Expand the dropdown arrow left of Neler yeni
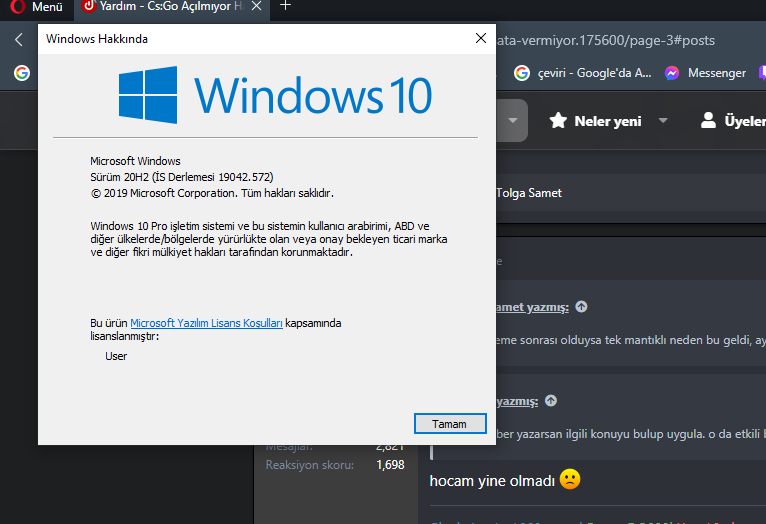 pyautogui.click(x=512, y=121)
